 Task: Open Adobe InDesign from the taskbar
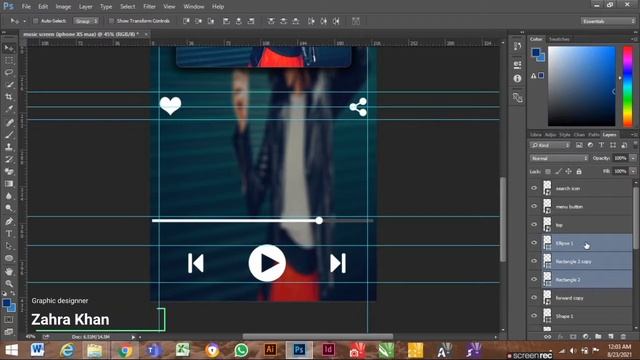328,350
